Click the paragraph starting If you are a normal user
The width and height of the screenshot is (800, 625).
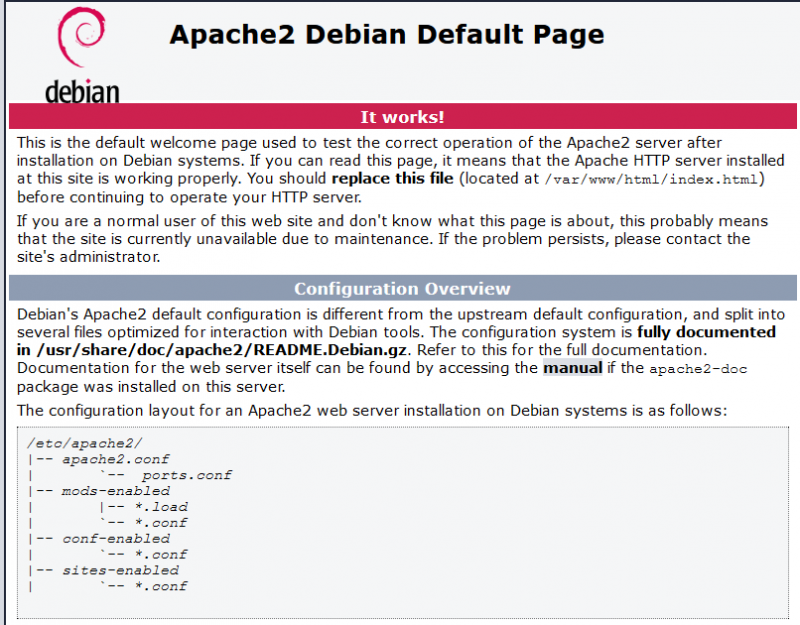[392, 239]
